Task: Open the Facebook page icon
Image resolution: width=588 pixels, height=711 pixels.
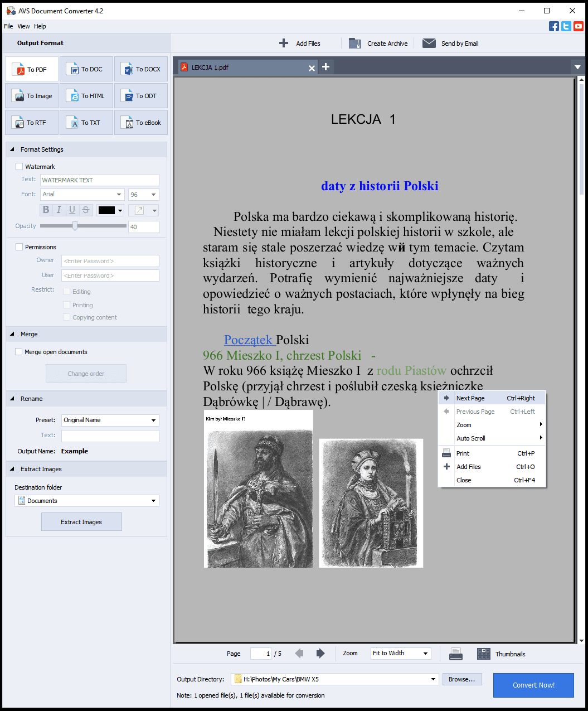Action: pyautogui.click(x=554, y=26)
